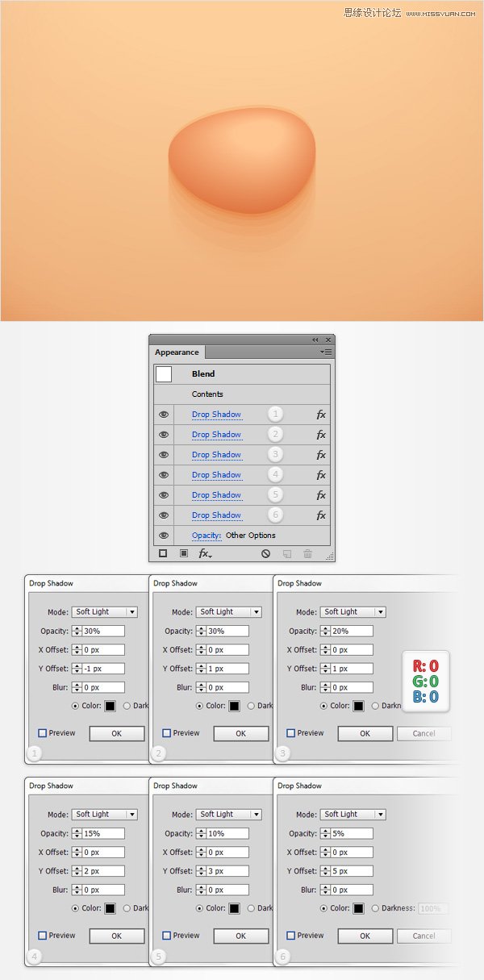Screen dimensions: 484x980
Task: Select the Contents row in the Appearance panel
Action: pos(241,394)
